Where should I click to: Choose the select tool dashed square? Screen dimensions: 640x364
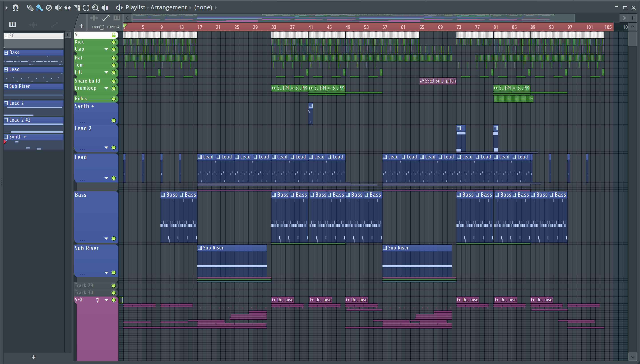point(86,8)
